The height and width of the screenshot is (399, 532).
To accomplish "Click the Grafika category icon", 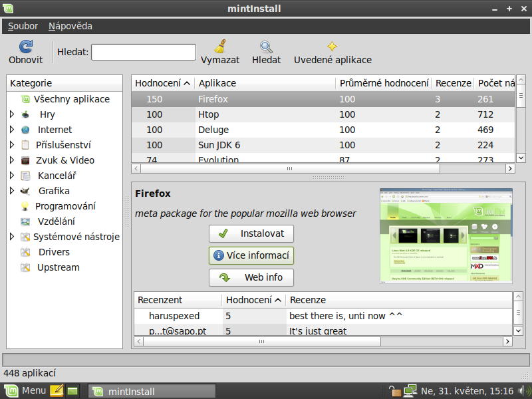I will click(x=25, y=191).
